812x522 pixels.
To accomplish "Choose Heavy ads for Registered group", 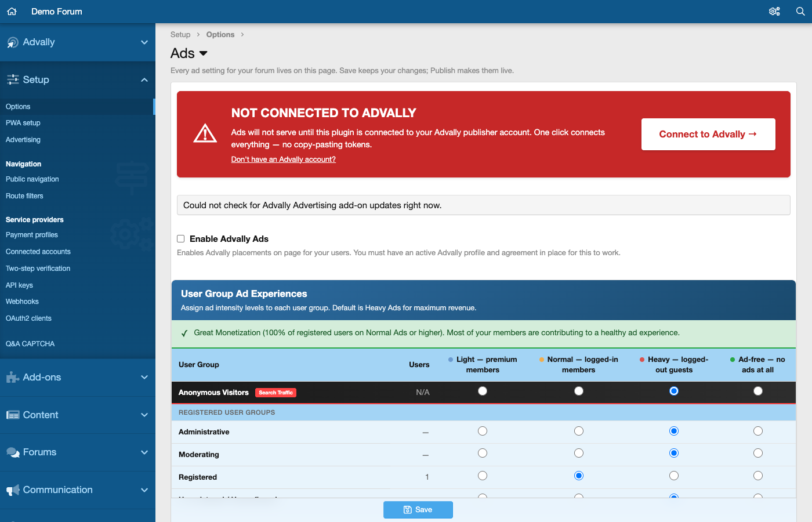I will (x=674, y=476).
